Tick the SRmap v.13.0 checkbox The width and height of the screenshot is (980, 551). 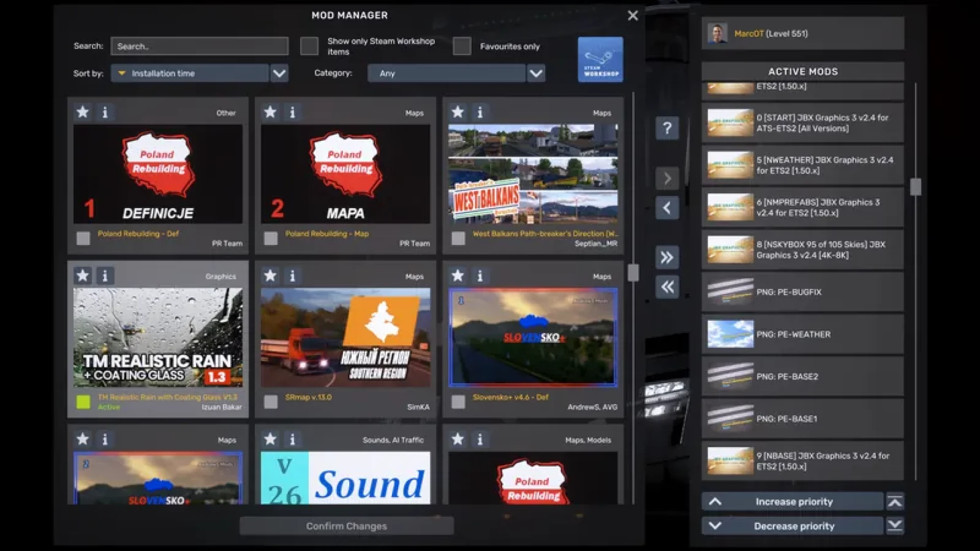pyautogui.click(x=271, y=402)
